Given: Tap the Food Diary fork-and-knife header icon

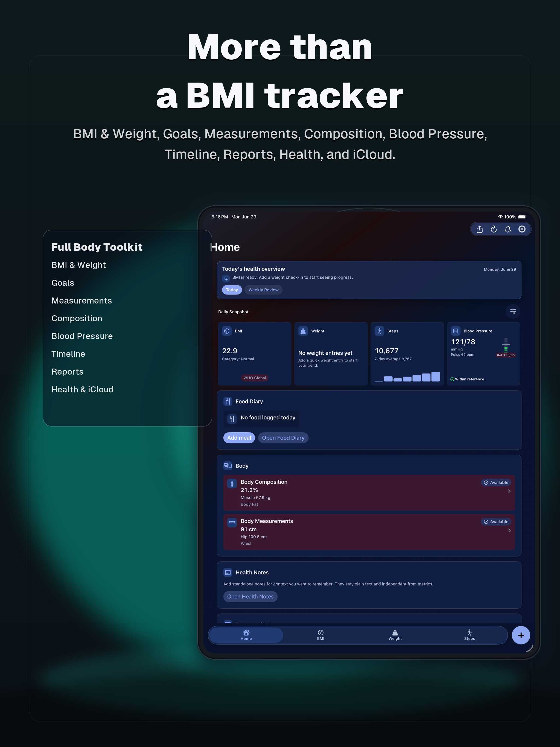Looking at the screenshot, I should [228, 402].
